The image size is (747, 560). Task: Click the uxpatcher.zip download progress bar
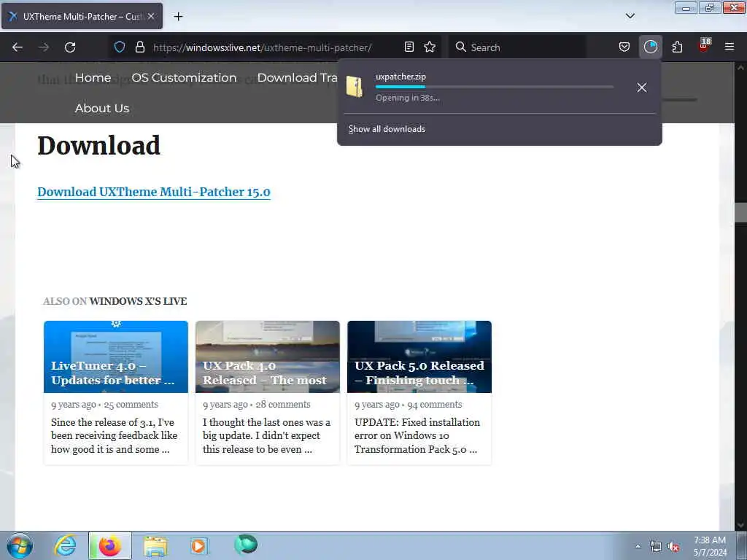[494, 87]
